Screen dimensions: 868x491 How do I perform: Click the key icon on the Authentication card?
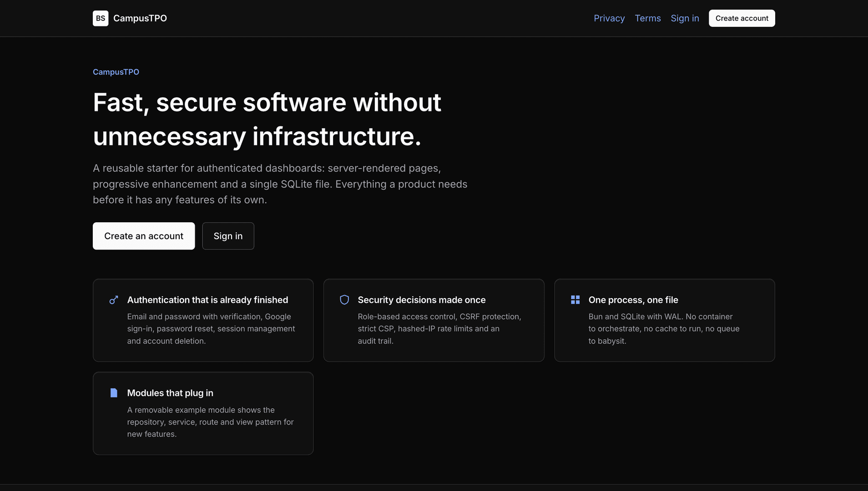pyautogui.click(x=114, y=300)
